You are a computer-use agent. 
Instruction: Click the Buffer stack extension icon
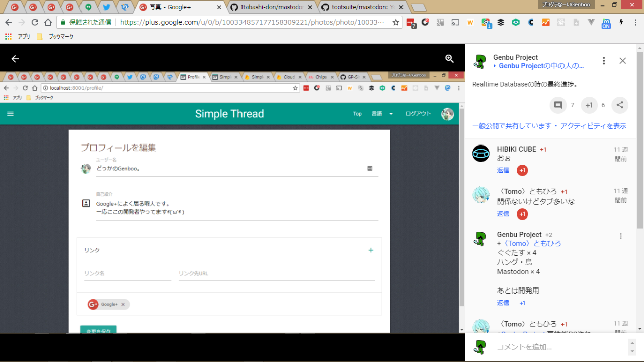[x=501, y=22]
